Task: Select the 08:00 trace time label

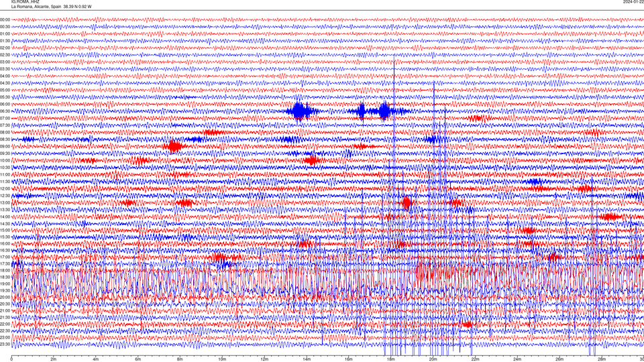Action: [5, 132]
